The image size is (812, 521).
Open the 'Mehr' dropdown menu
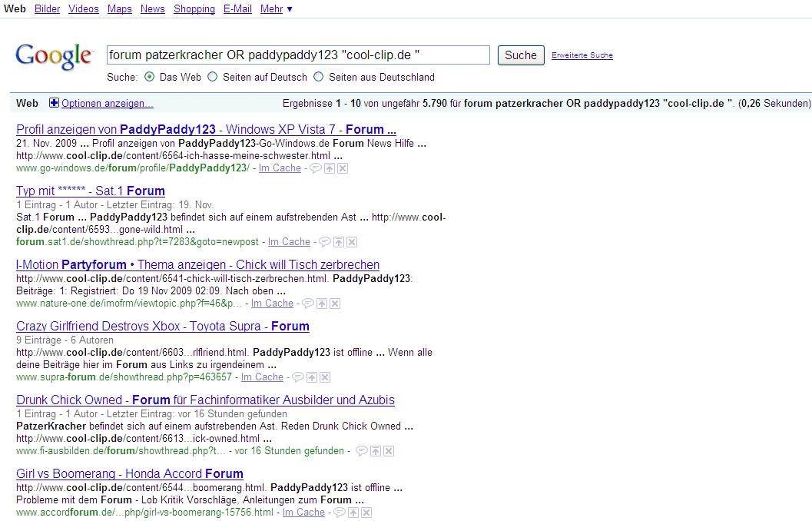pyautogui.click(x=276, y=9)
